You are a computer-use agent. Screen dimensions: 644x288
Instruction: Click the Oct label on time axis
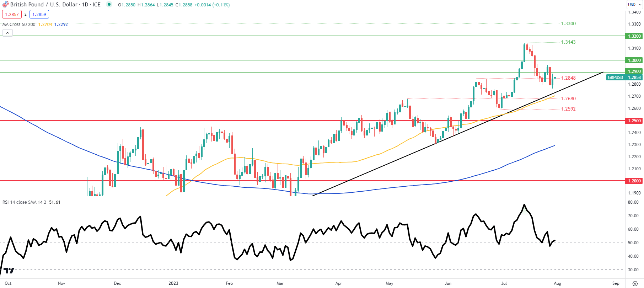coord(8,283)
